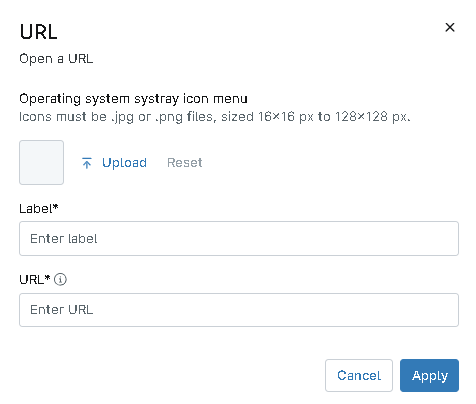This screenshot has height=404, width=476.
Task: Click the 'Label*' field caption
Action: click(x=39, y=209)
